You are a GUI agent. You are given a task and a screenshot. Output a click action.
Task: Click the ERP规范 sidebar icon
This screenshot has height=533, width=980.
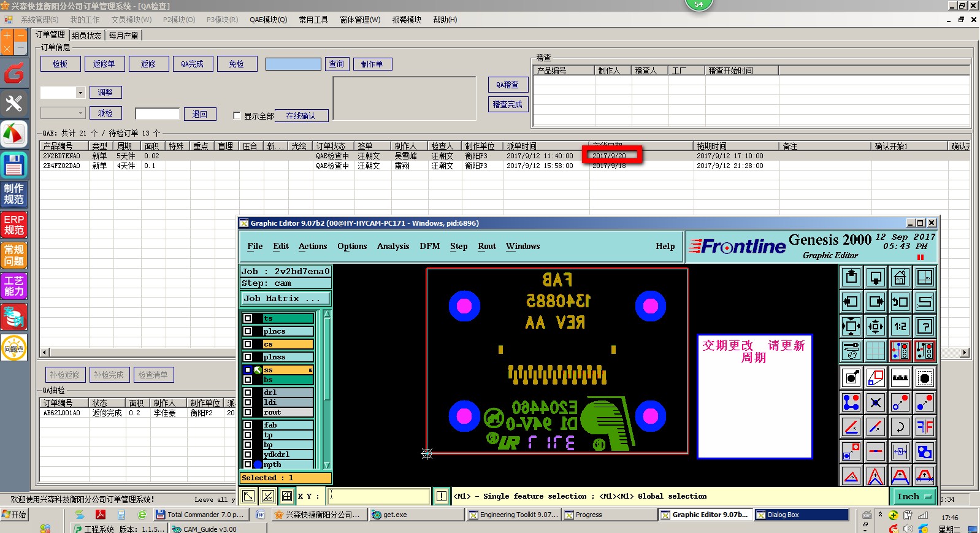[x=14, y=224]
